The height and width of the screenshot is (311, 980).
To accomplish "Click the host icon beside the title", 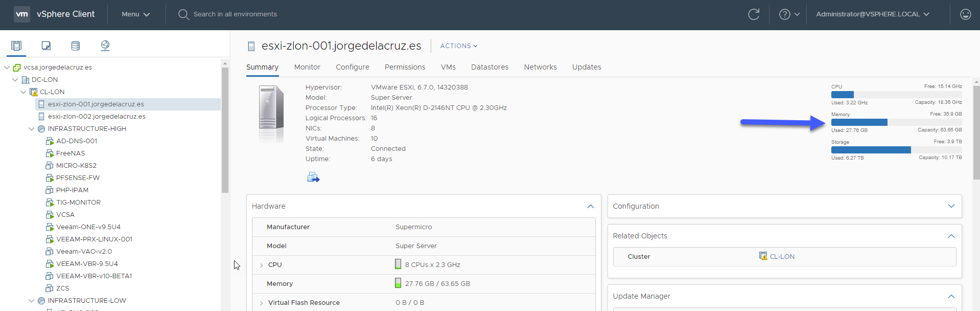I will (251, 47).
